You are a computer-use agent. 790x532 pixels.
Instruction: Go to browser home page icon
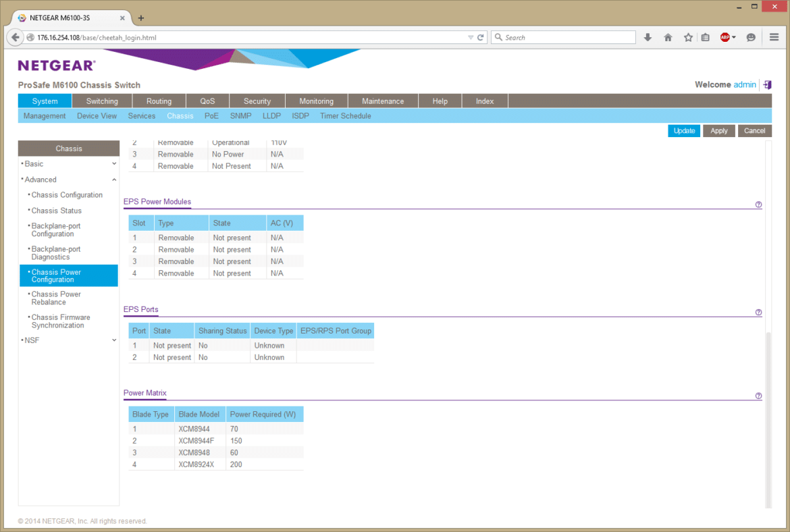(668, 37)
